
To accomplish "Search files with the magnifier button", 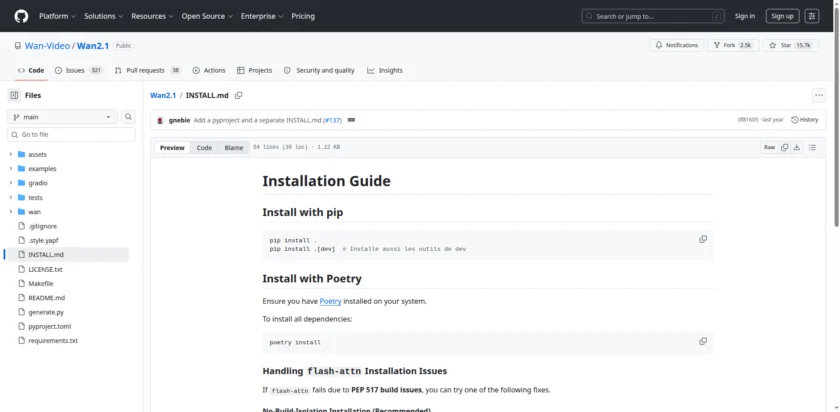I will pyautogui.click(x=128, y=117).
